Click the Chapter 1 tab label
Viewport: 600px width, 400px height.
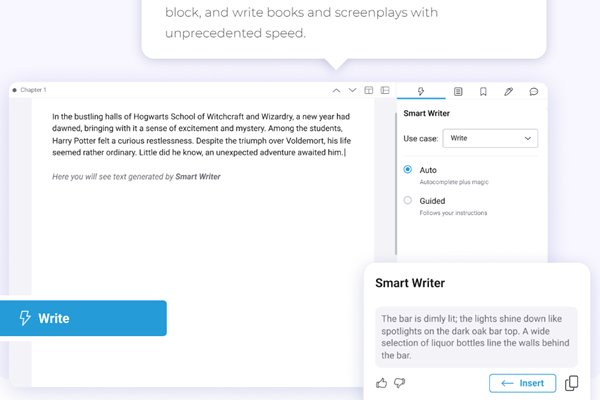(32, 90)
